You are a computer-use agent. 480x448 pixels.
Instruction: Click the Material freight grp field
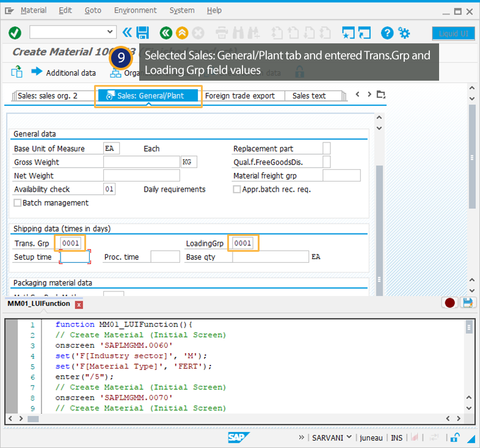341,175
